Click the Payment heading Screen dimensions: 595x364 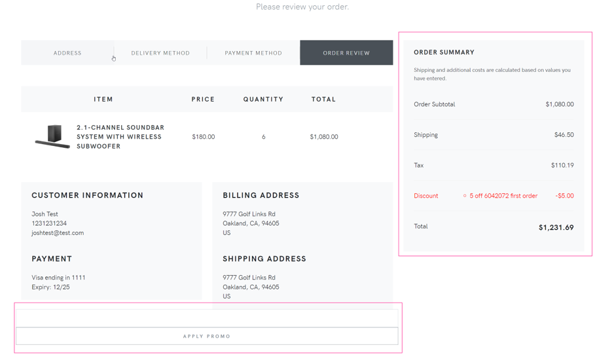[x=52, y=259]
